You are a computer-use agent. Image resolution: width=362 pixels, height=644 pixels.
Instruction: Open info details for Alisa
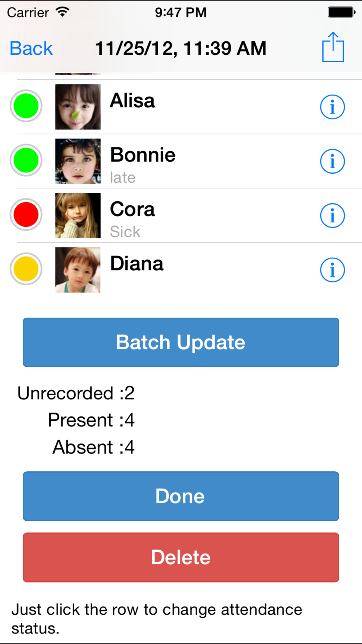[x=332, y=107]
